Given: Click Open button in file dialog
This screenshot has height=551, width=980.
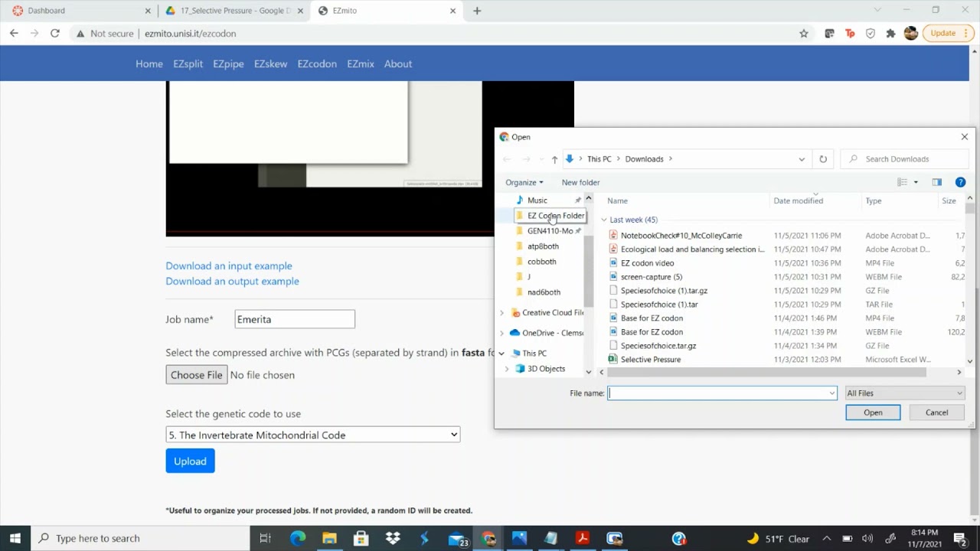Looking at the screenshot, I should click(873, 412).
